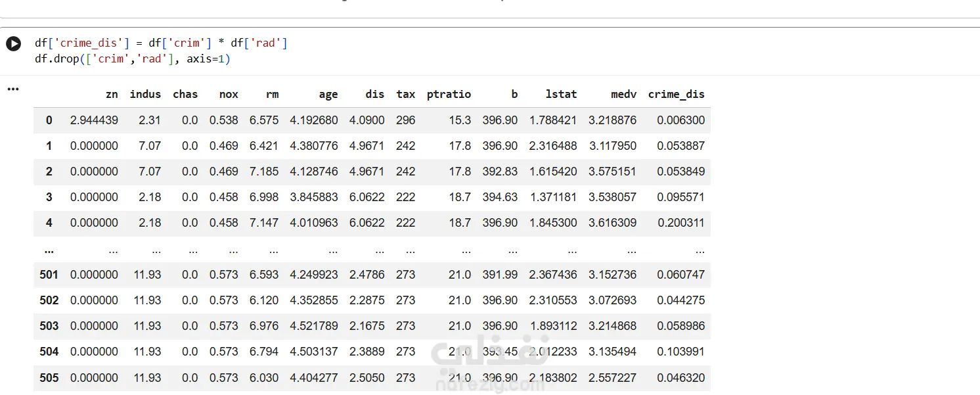Click crime_dis value 0.053887
980x395 pixels.
(680, 146)
